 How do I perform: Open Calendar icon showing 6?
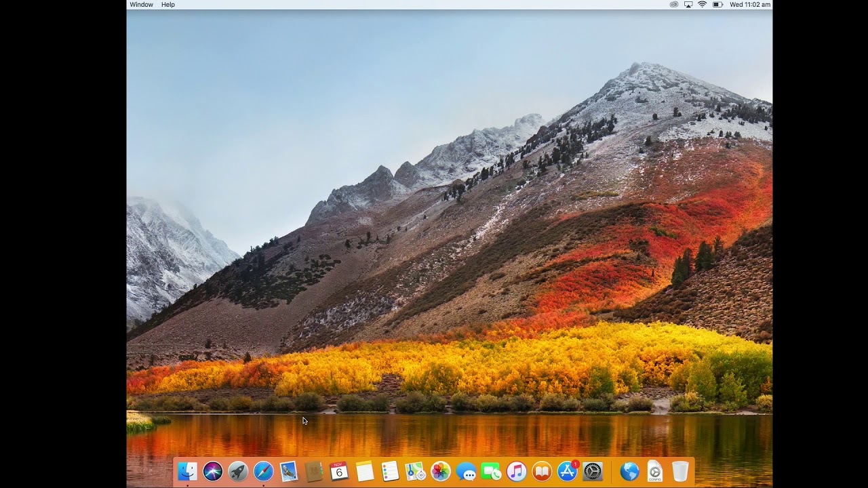click(x=339, y=471)
